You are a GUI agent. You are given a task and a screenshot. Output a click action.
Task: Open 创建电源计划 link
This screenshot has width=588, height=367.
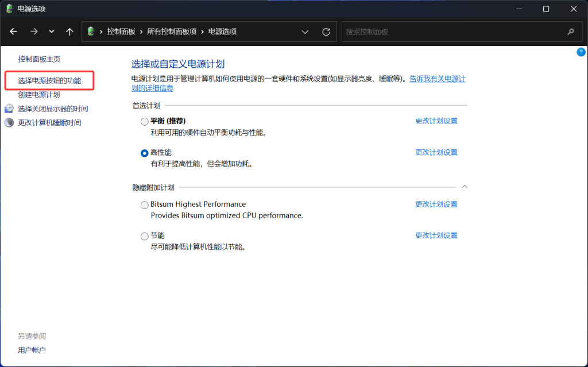tap(39, 95)
